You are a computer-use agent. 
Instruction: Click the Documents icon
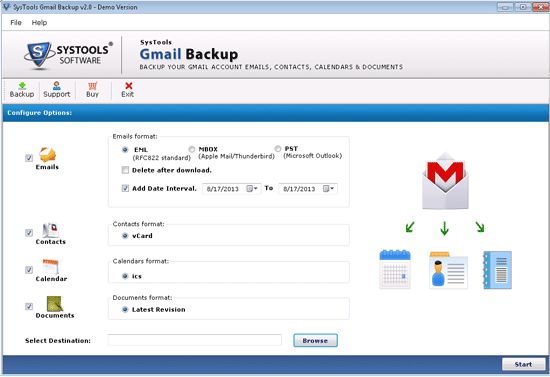(x=55, y=304)
